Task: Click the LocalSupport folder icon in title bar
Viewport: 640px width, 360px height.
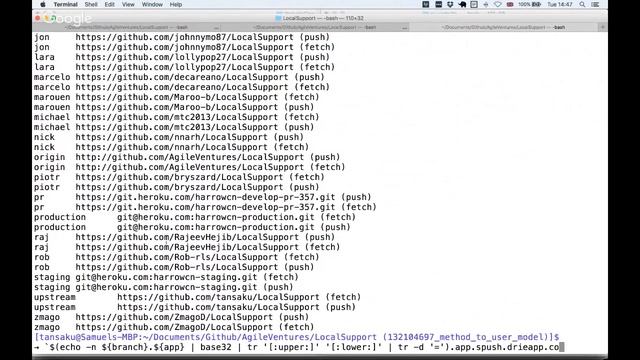Action: pyautogui.click(x=278, y=18)
